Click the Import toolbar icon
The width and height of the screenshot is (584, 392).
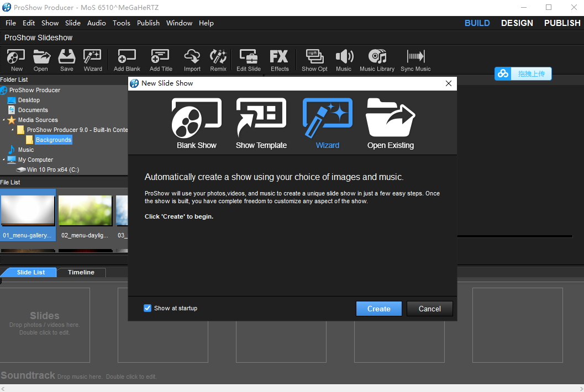192,60
